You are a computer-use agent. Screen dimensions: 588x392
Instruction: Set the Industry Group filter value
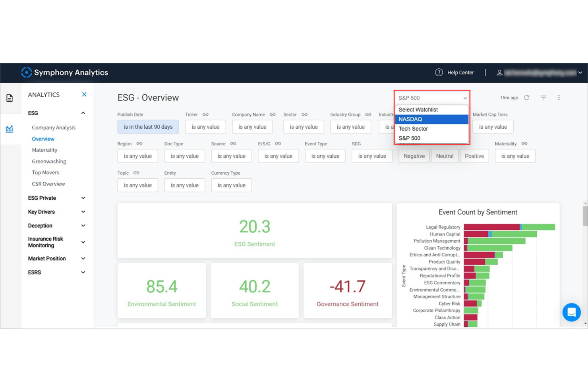pyautogui.click(x=350, y=127)
